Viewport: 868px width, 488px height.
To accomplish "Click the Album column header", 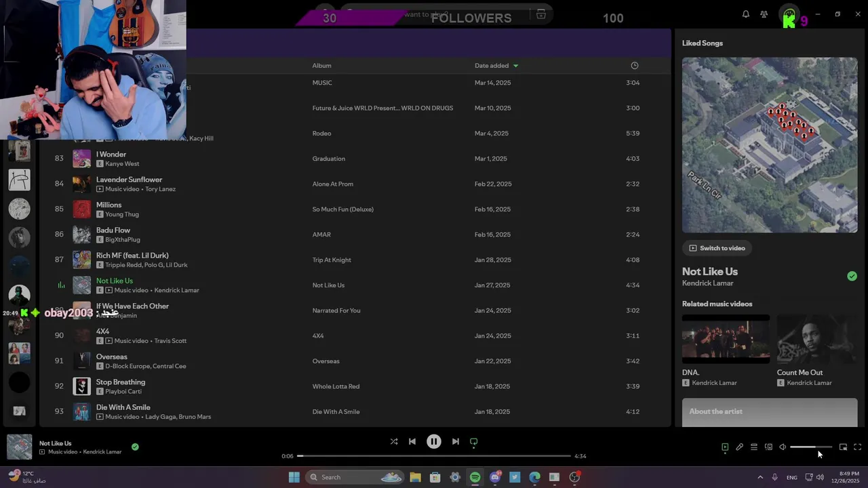I will point(321,66).
